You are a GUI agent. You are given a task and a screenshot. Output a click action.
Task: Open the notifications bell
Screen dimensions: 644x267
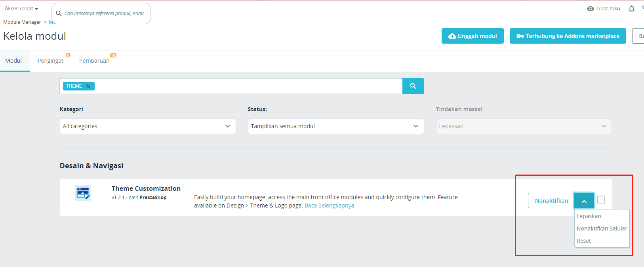(x=632, y=9)
